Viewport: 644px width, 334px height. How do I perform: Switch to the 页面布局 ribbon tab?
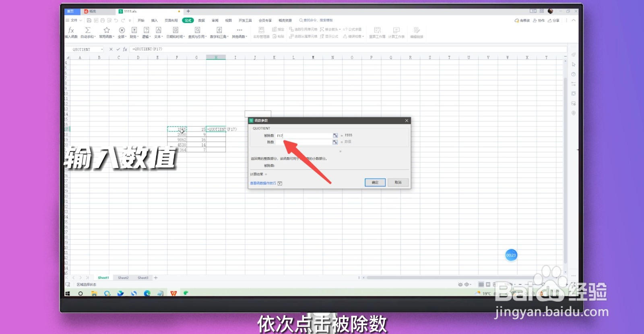point(171,20)
